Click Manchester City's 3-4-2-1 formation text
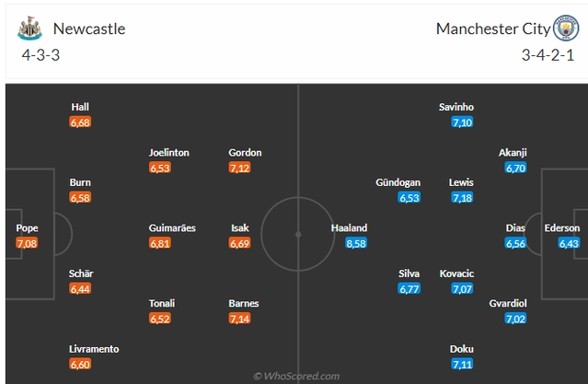 tap(548, 55)
